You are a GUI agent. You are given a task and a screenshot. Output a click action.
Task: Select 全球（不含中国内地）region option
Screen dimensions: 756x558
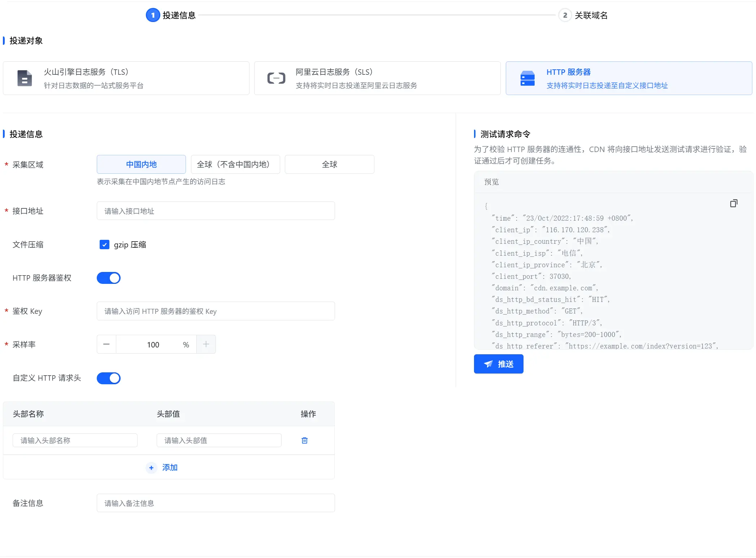click(235, 164)
